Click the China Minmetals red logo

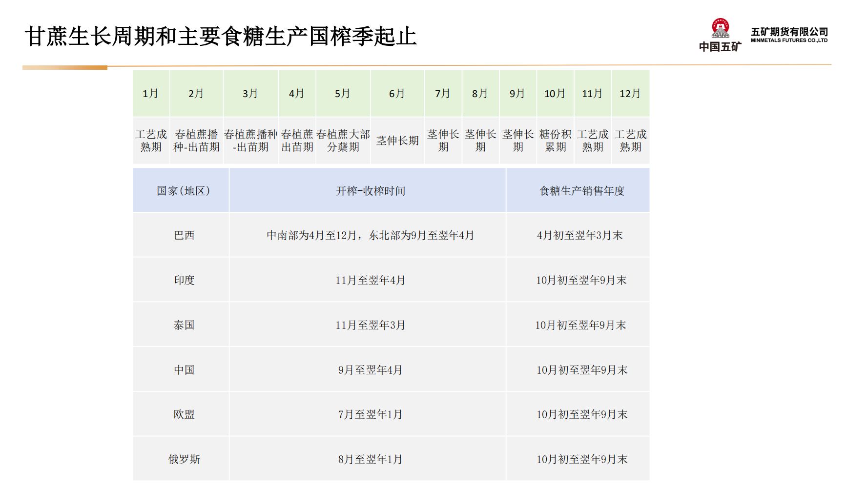(720, 29)
